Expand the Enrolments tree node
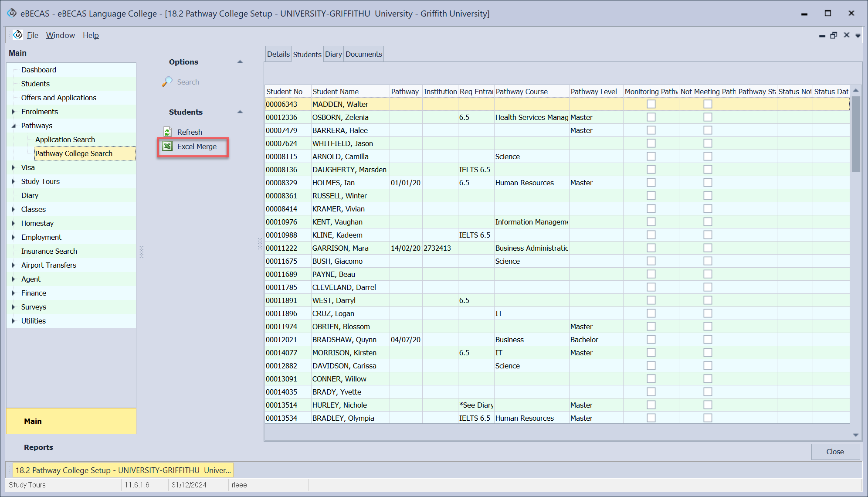 tap(14, 112)
